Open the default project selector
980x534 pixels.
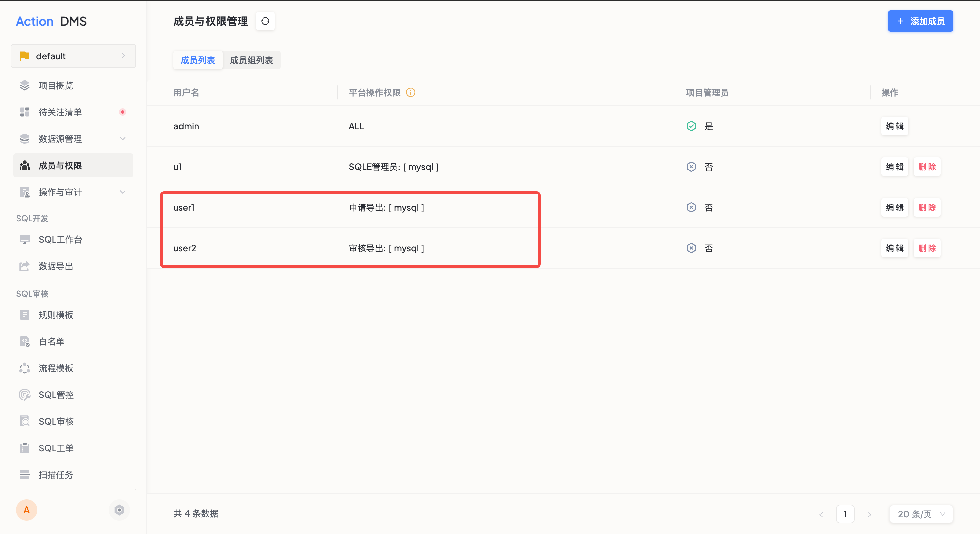pos(73,56)
